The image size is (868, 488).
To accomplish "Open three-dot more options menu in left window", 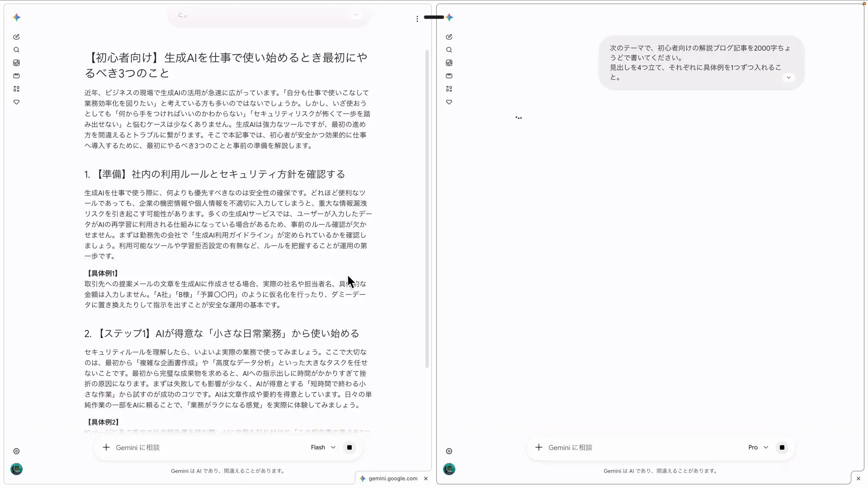I will click(x=417, y=19).
